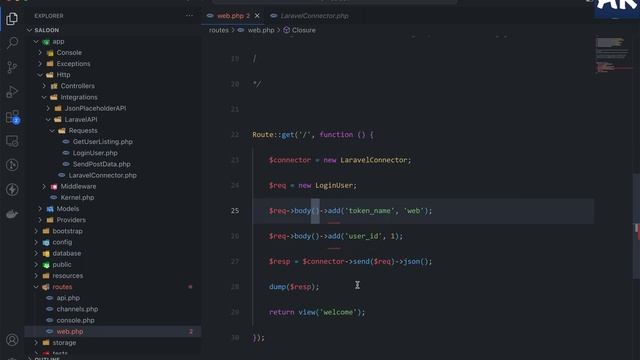Open GetUserListing.php file
This screenshot has height=360, width=640.
pyautogui.click(x=102, y=142)
